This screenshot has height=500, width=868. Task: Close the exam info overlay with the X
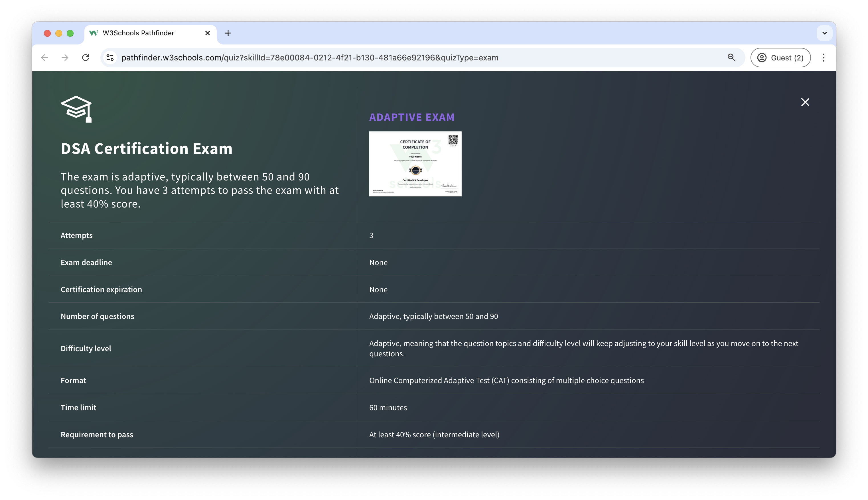[x=805, y=102]
